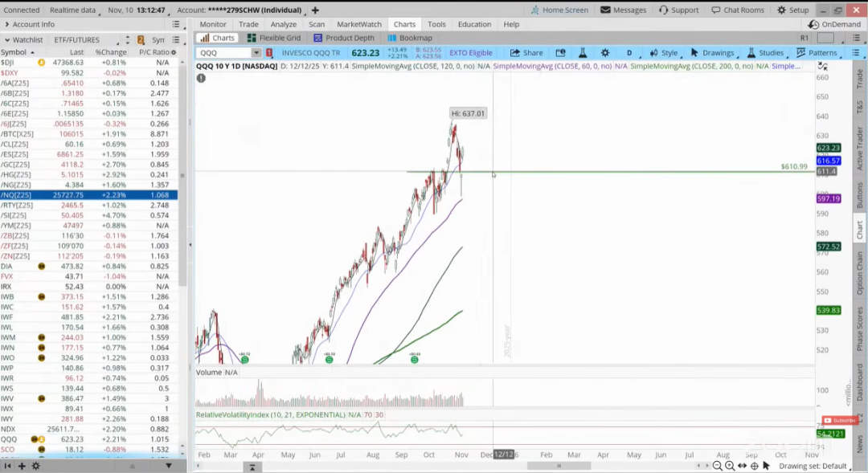Collapse the Watchlist gadget

point(6,40)
